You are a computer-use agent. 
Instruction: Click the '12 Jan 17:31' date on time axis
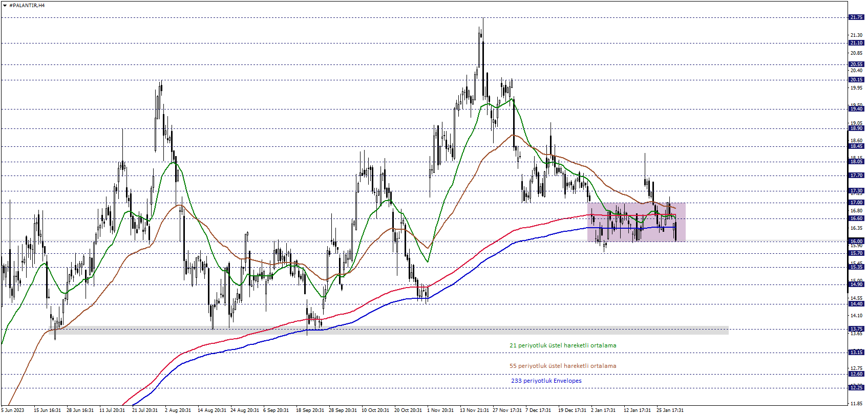pos(637,410)
